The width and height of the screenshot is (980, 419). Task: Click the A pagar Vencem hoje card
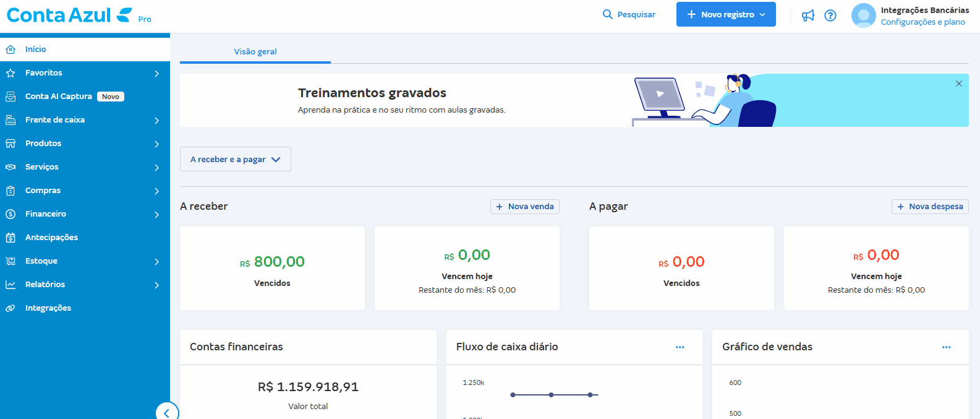click(876, 268)
